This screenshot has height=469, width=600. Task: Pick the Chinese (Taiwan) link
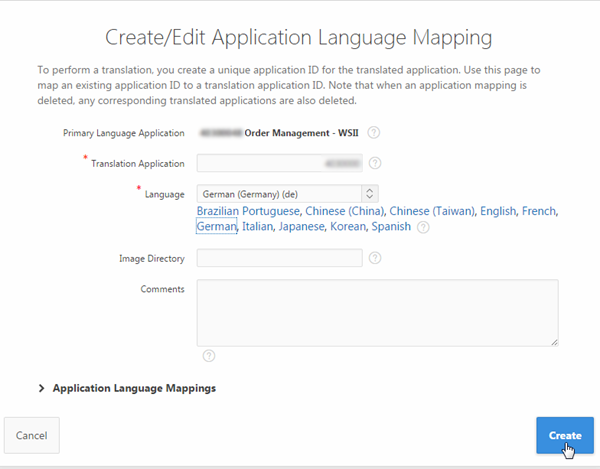click(x=432, y=211)
